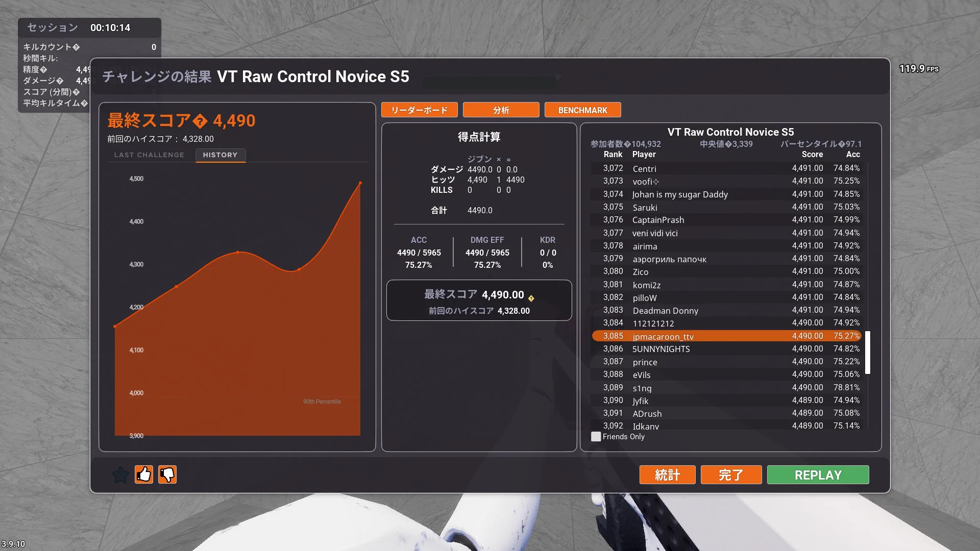This screenshot has width=980, height=551.
Task: Click player voofi in leaderboard
Action: click(726, 181)
